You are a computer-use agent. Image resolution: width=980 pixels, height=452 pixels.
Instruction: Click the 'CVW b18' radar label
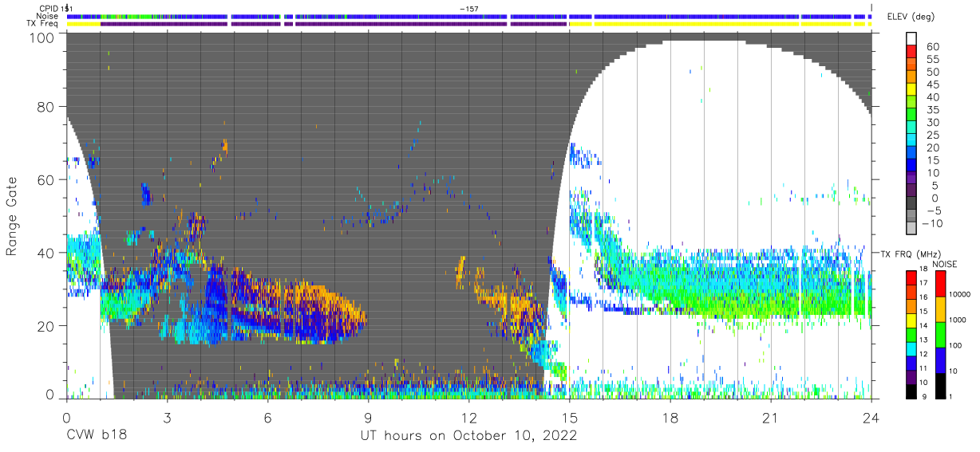[x=97, y=435]
